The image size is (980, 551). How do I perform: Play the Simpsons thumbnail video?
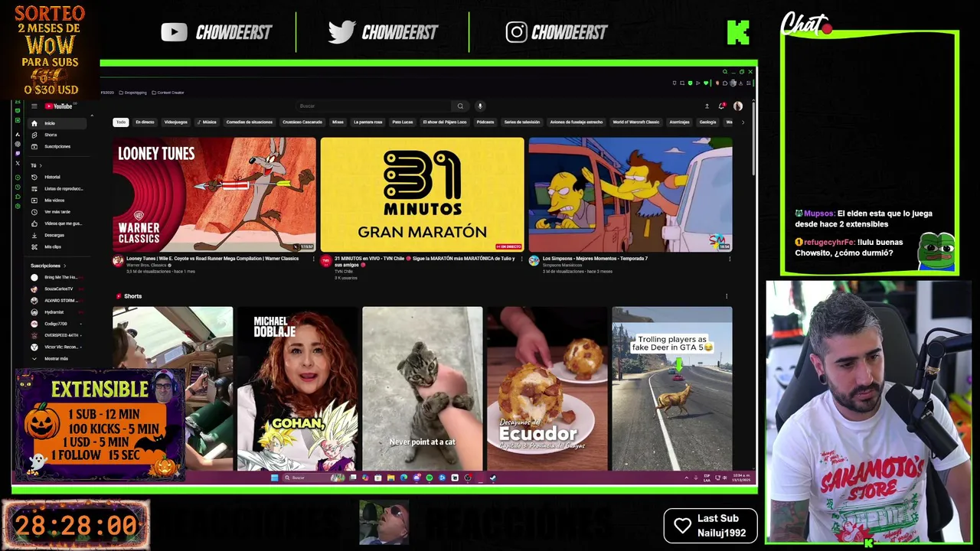pos(630,194)
